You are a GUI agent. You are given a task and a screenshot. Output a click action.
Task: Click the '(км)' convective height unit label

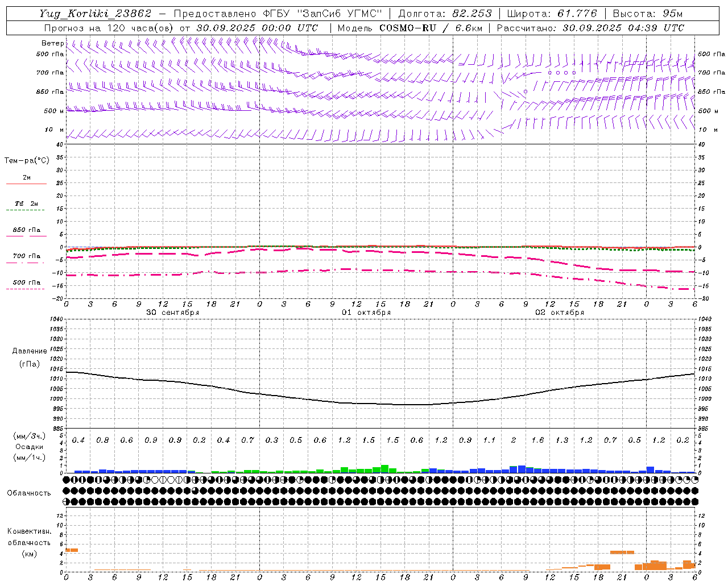(x=29, y=554)
